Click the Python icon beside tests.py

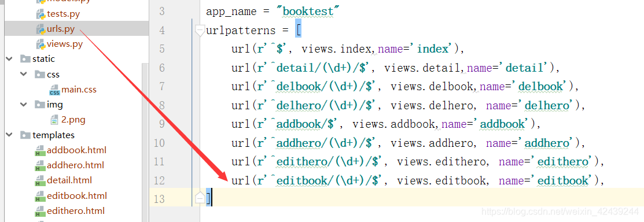pos(41,14)
